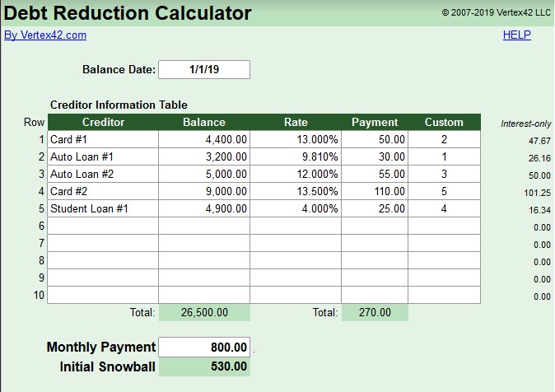
Task: Click the total payment 270.00 cell
Action: (375, 313)
